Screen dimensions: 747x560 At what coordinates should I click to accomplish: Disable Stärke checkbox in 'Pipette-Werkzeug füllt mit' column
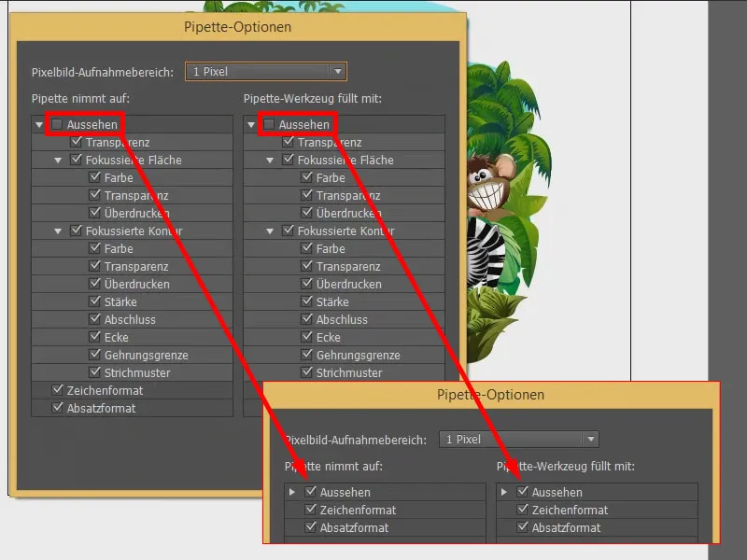click(307, 301)
